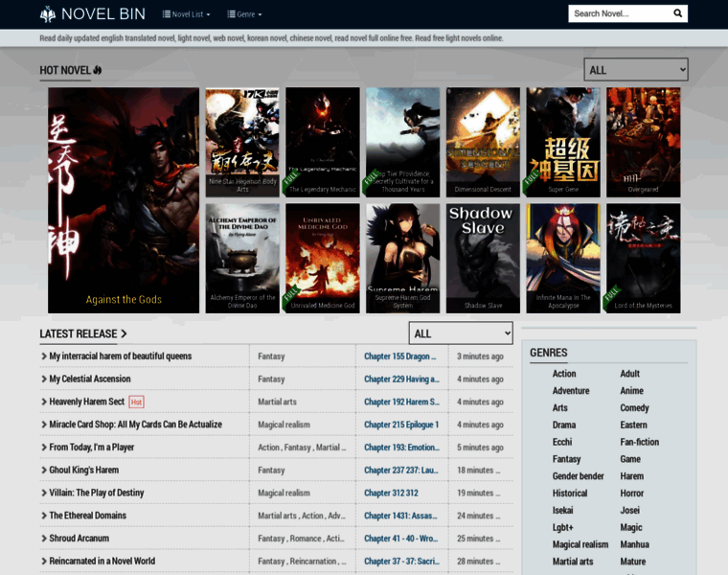
Task: Expand the Latest Release ALL filter dropdown
Action: pos(461,333)
